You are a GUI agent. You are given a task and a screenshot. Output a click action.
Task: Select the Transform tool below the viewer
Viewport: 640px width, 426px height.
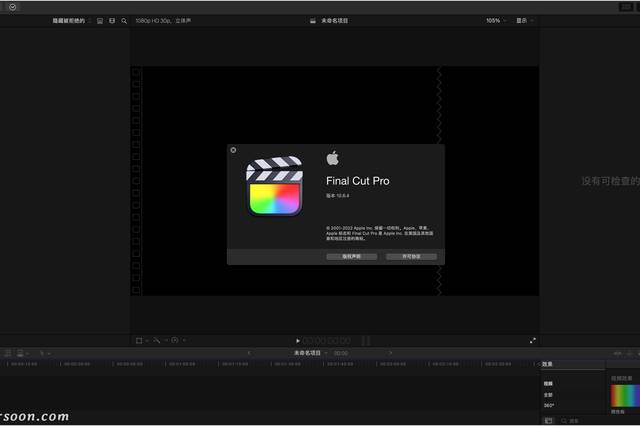(x=139, y=340)
